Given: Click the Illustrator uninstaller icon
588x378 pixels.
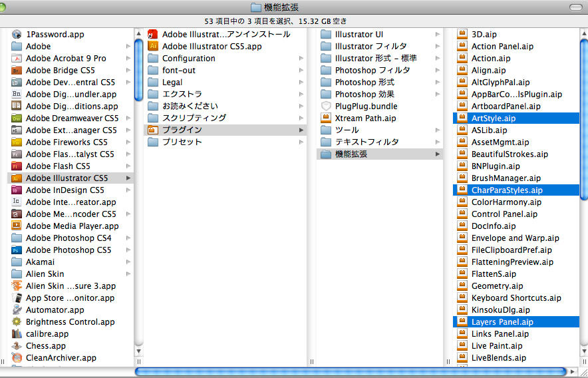Looking at the screenshot, I should 153,34.
